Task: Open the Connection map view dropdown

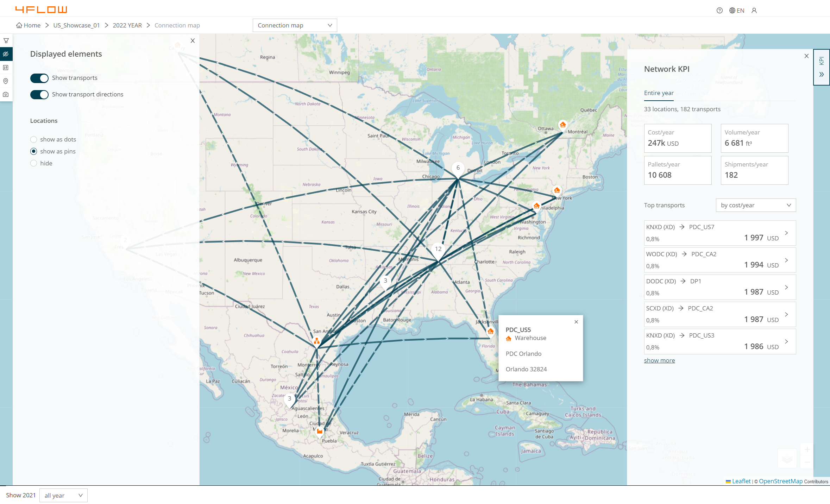Action: [295, 25]
